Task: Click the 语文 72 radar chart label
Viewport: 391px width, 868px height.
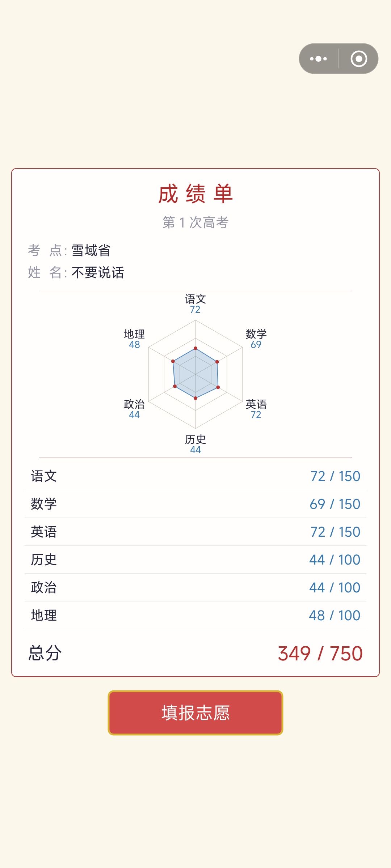Action: click(x=195, y=304)
